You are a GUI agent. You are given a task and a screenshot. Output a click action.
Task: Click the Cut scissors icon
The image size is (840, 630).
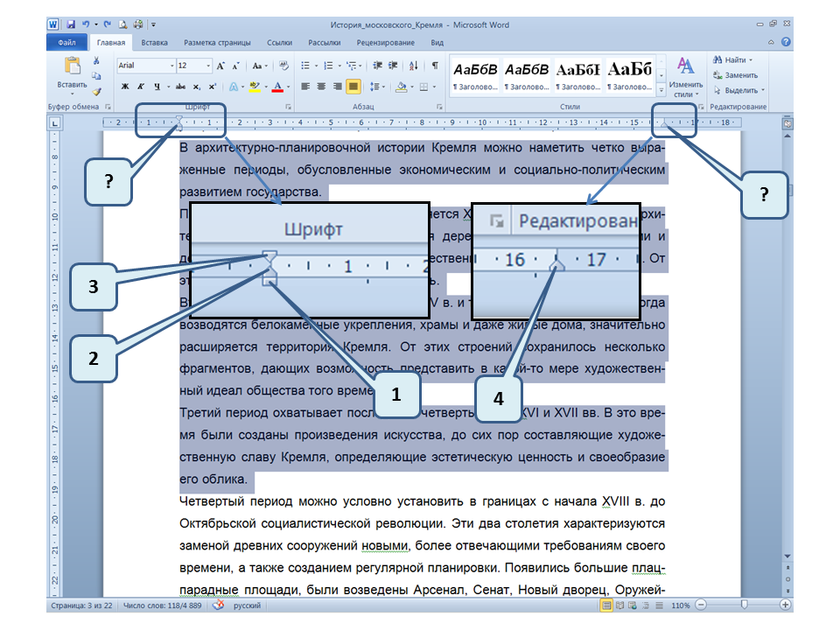pyautogui.click(x=96, y=61)
